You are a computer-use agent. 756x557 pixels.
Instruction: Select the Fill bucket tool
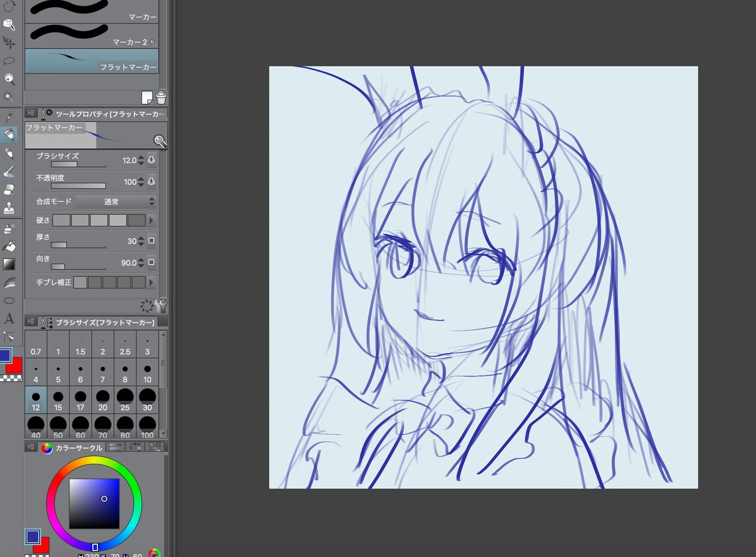click(x=9, y=247)
